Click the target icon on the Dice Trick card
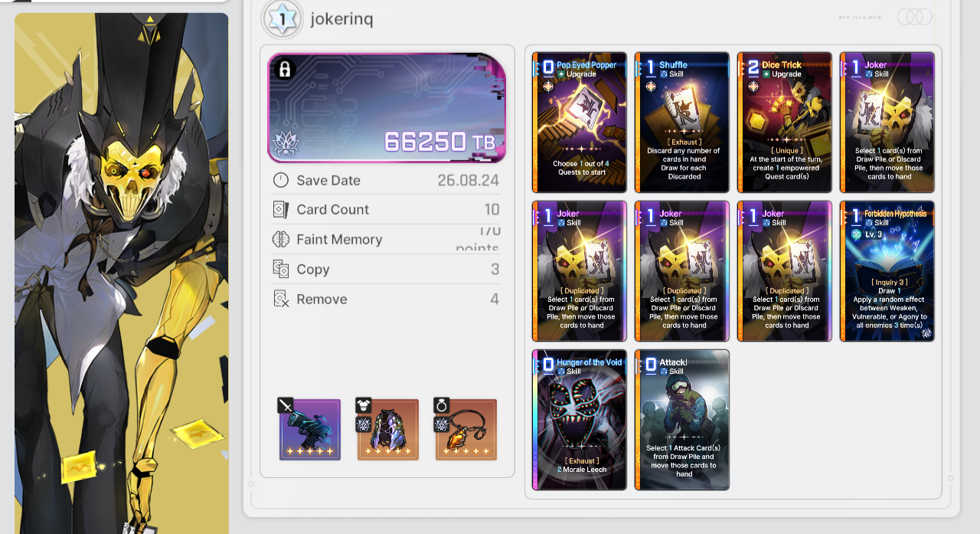 tap(753, 87)
